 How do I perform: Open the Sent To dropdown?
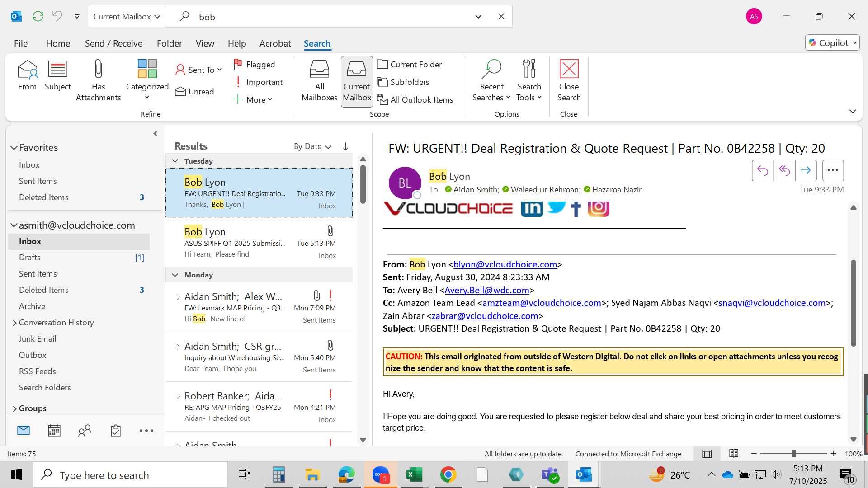tap(198, 70)
